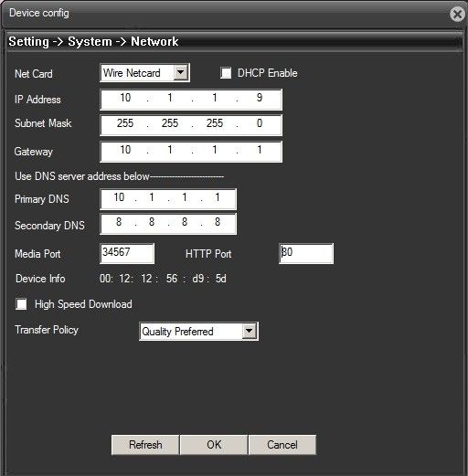The width and height of the screenshot is (468, 476).
Task: Confirm settings with OK button
Action: click(x=214, y=445)
